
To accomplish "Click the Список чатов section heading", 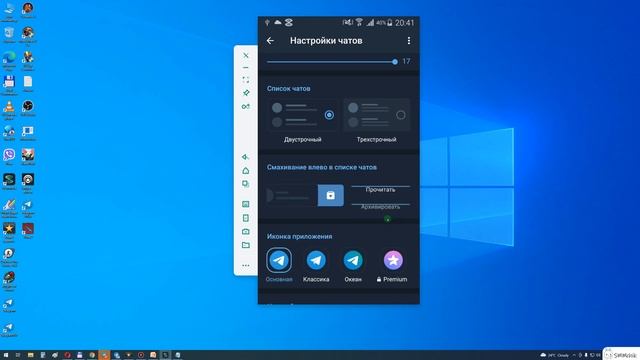I will 289,89.
